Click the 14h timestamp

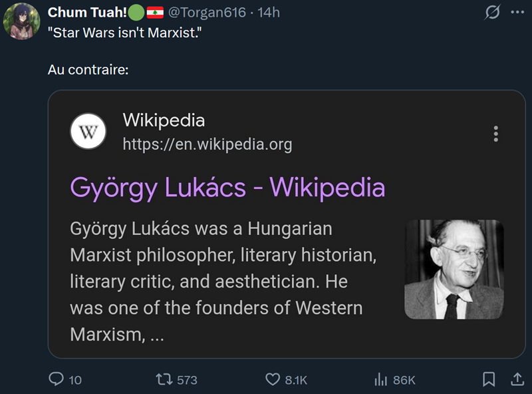(268, 13)
